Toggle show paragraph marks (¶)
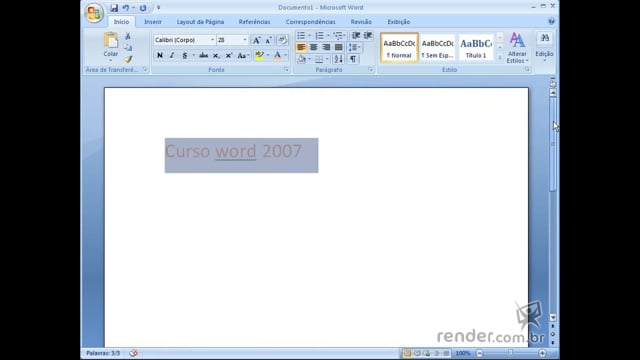Image resolution: width=640 pixels, height=360 pixels. (x=353, y=59)
